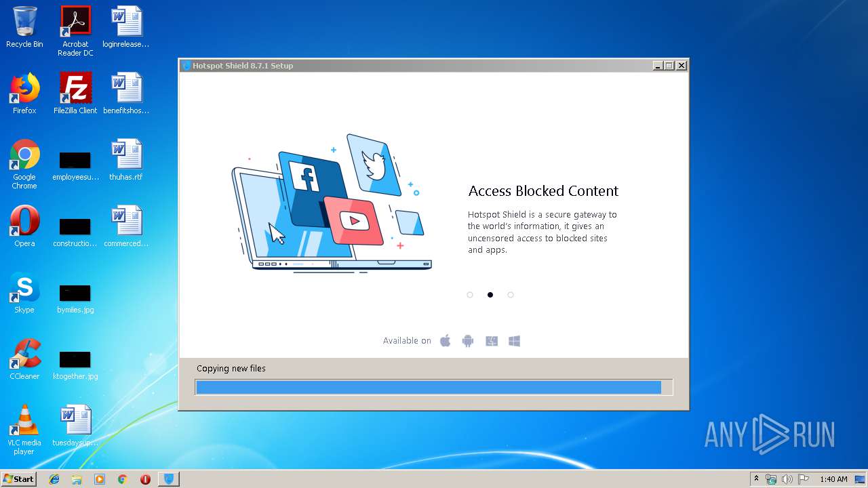Open FileZilla Client shortcut
The image size is (868, 488).
(75, 94)
